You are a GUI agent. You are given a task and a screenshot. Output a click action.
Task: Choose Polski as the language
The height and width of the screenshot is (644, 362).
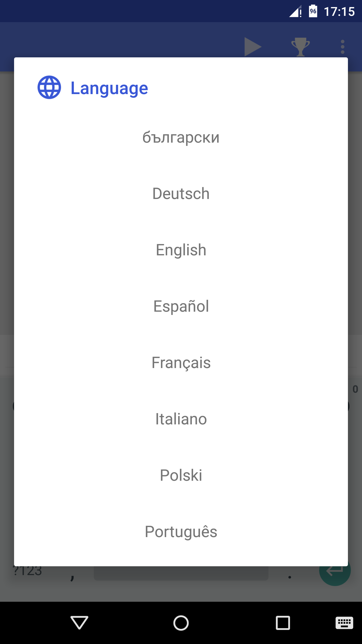[x=181, y=475]
